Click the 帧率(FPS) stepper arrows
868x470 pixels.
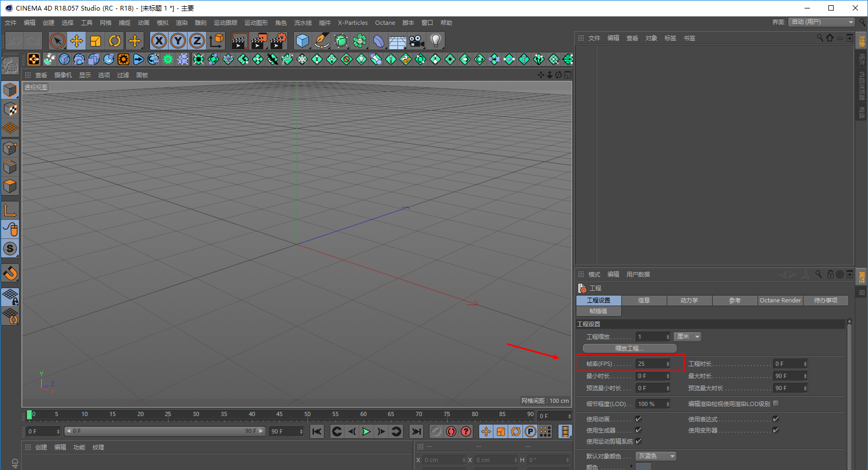668,364
